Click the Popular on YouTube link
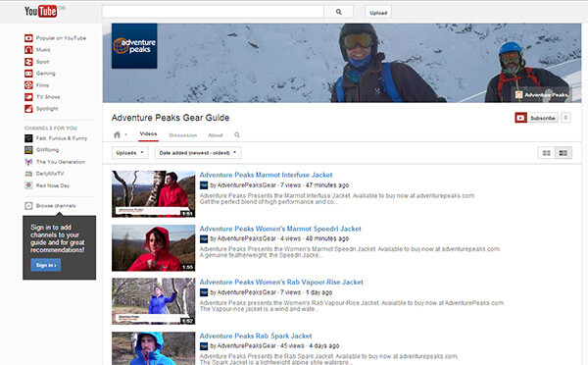588x365 pixels. coord(61,38)
